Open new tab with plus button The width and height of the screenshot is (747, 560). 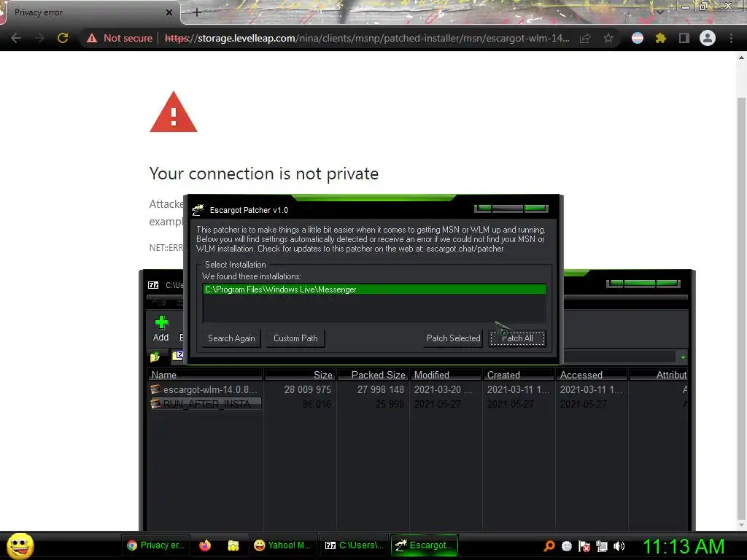click(197, 12)
